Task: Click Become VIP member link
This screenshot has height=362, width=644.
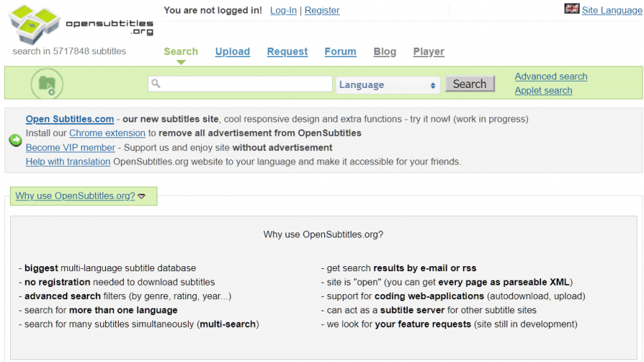Action: pos(70,147)
